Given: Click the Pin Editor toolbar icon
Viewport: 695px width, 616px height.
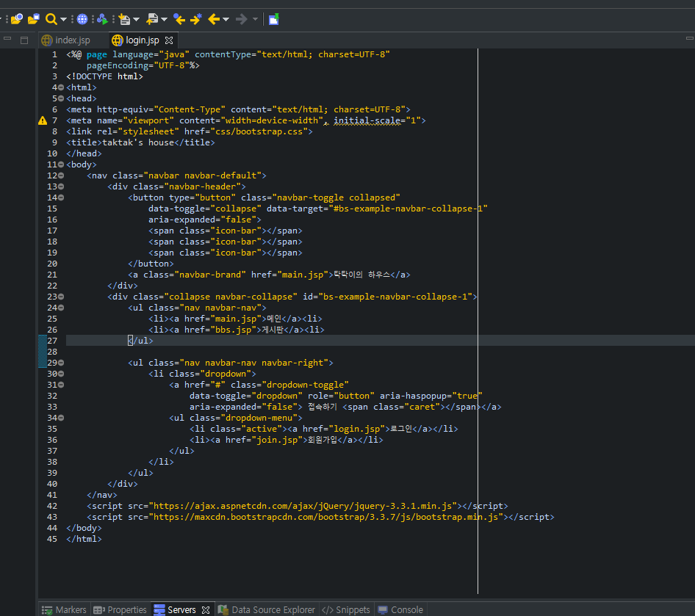Looking at the screenshot, I should pos(274,19).
